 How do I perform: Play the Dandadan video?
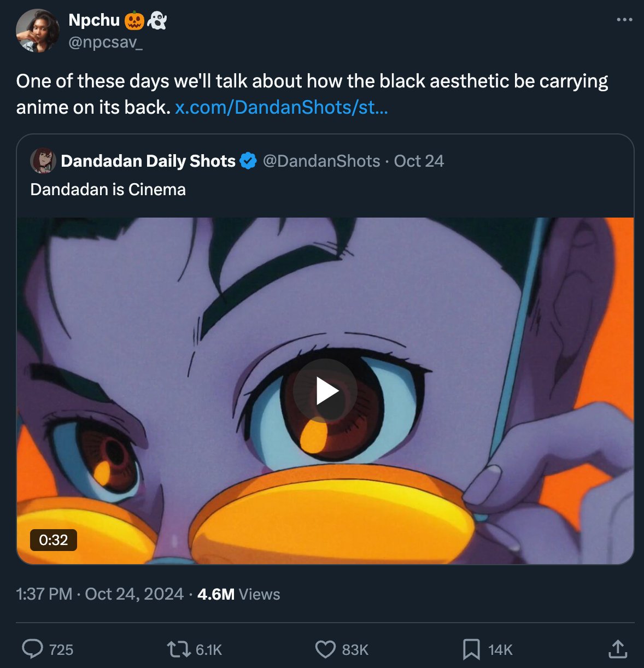point(325,391)
